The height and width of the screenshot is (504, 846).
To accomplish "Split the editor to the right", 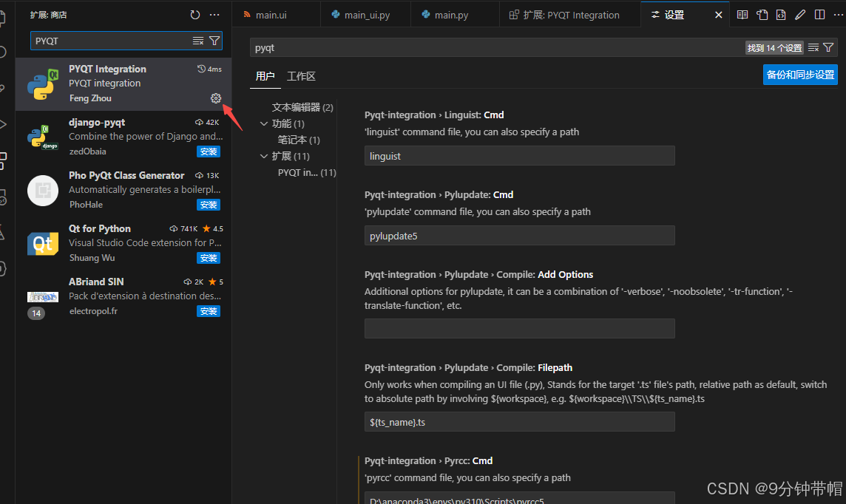I will coord(819,15).
